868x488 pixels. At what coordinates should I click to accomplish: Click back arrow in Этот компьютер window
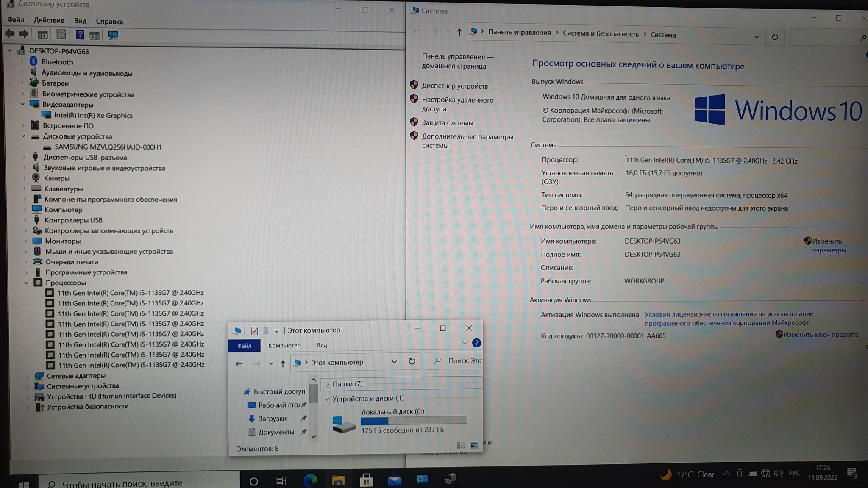click(x=239, y=363)
